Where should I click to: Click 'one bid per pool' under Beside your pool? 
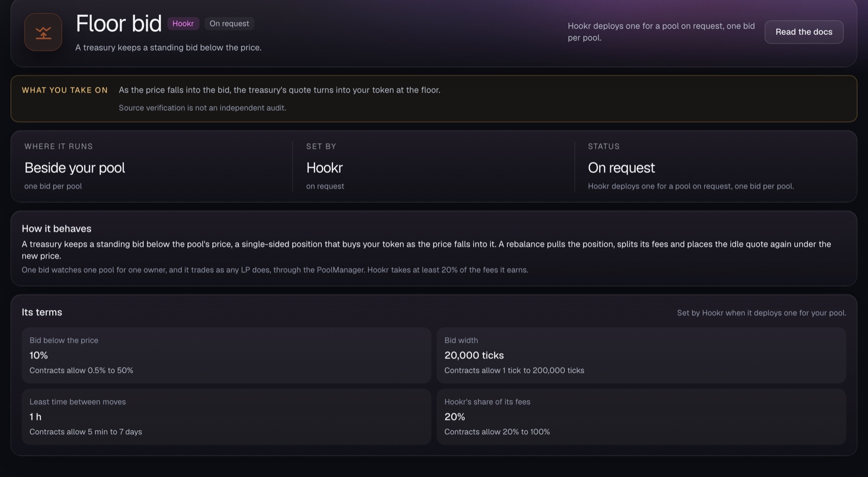coord(53,186)
